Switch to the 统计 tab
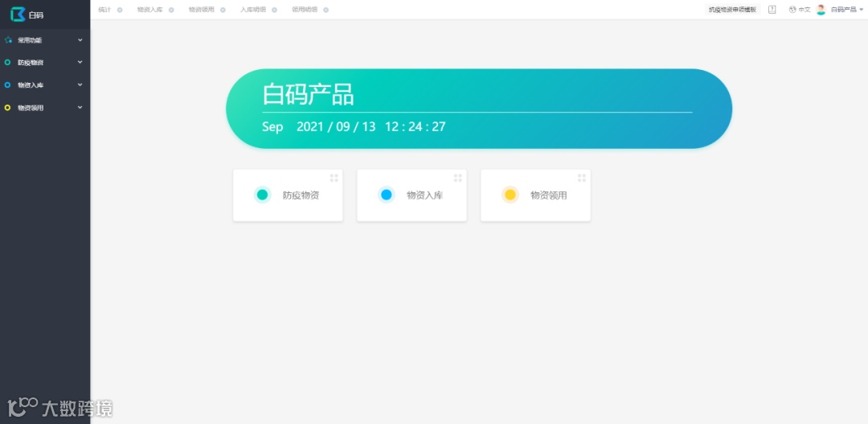This screenshot has height=424, width=868. click(x=104, y=10)
